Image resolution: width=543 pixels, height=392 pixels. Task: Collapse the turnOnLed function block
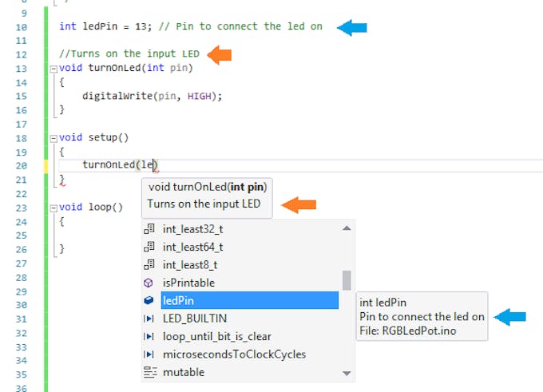pyautogui.click(x=54, y=68)
